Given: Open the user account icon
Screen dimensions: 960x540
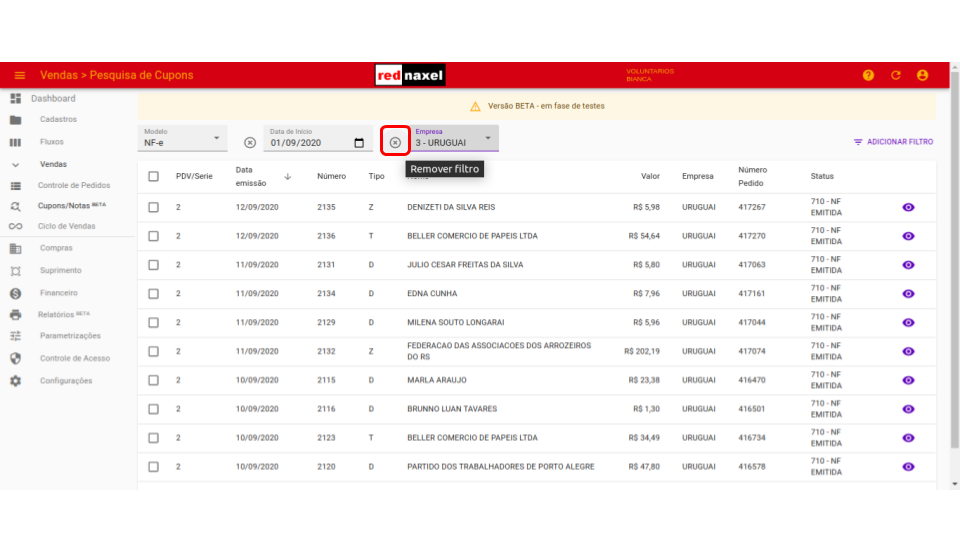Looking at the screenshot, I should coord(923,75).
